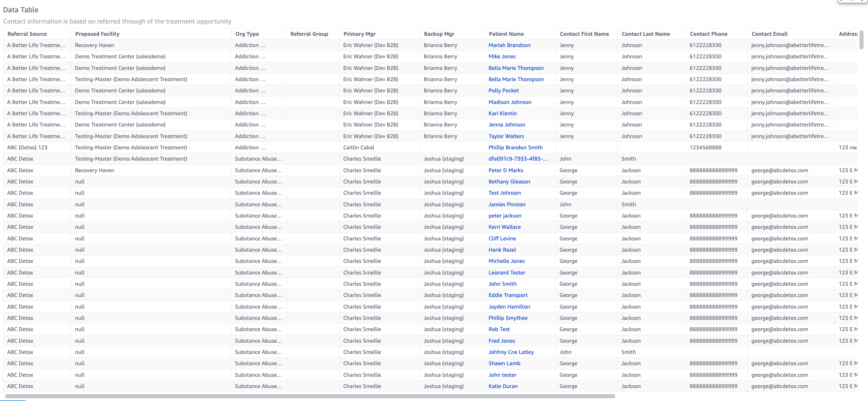Open Peter D Marks patient link

[505, 170]
